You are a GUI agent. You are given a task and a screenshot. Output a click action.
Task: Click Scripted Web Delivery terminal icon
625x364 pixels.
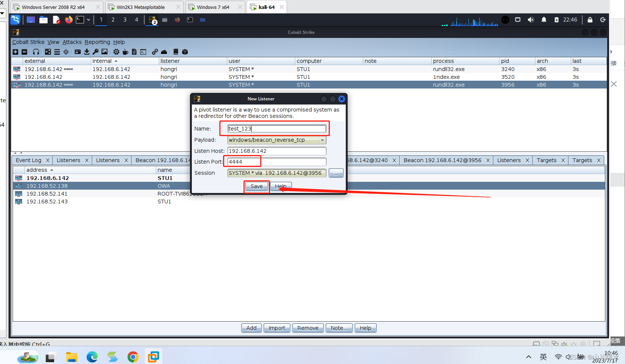(x=143, y=52)
